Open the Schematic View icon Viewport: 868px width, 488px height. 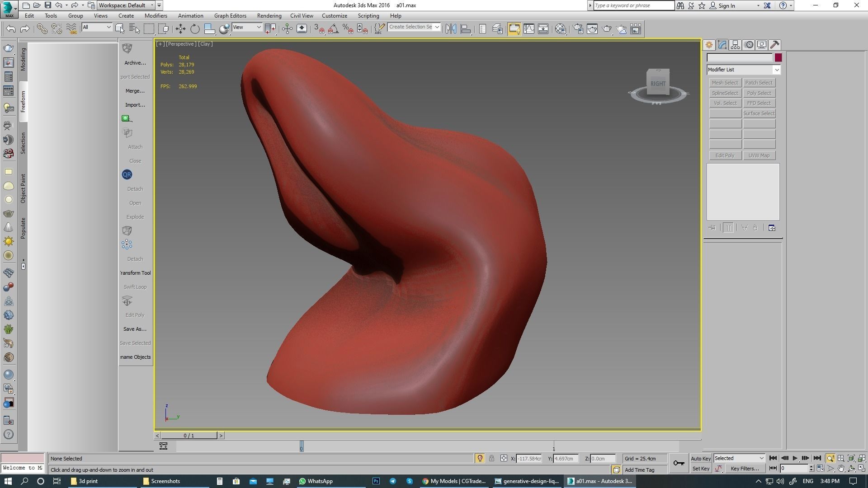coord(543,29)
